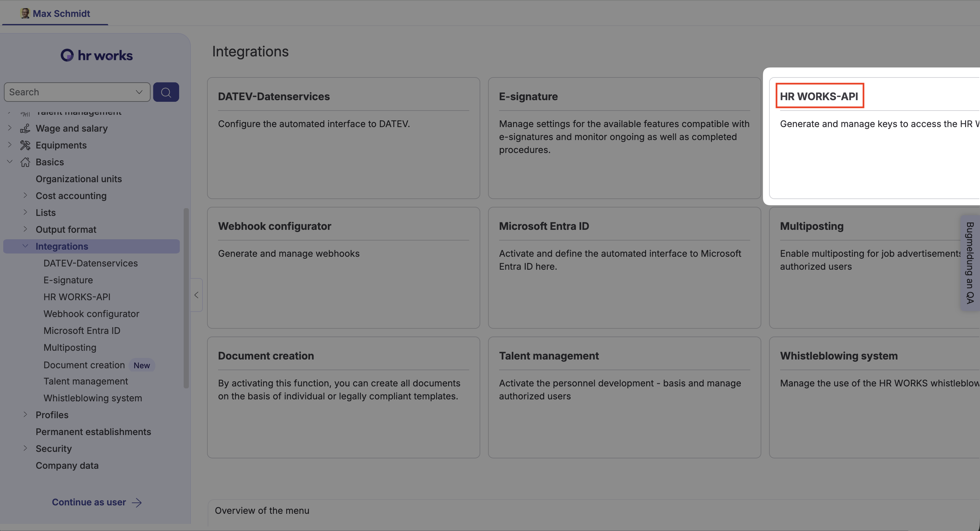Open the Max Schmidt tab
980x531 pixels.
55,13
